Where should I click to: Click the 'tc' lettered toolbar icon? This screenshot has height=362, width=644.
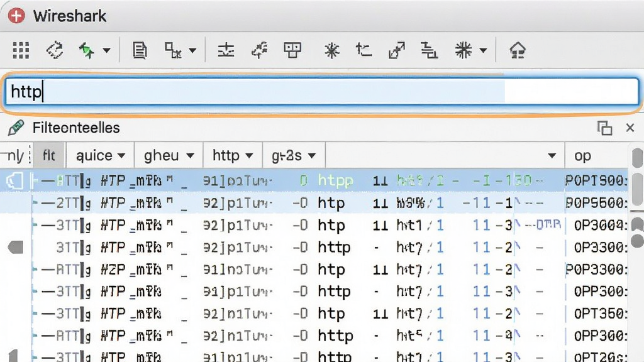(364, 50)
